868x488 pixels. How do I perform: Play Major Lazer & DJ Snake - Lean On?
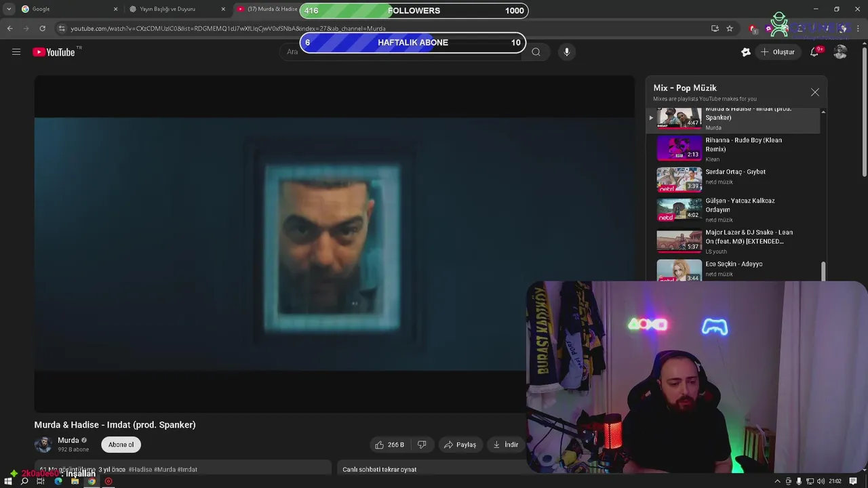click(737, 241)
